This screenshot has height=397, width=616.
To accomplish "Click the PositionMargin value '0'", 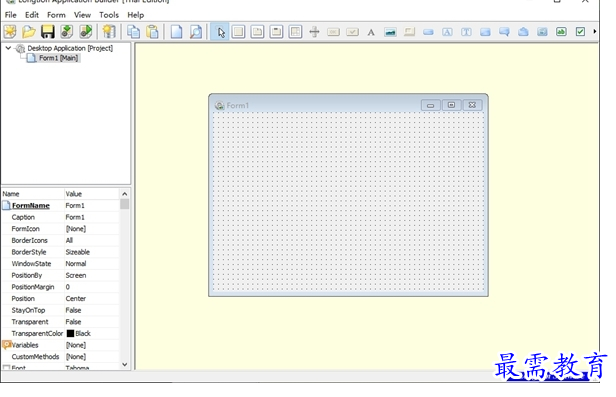I will click(68, 287).
